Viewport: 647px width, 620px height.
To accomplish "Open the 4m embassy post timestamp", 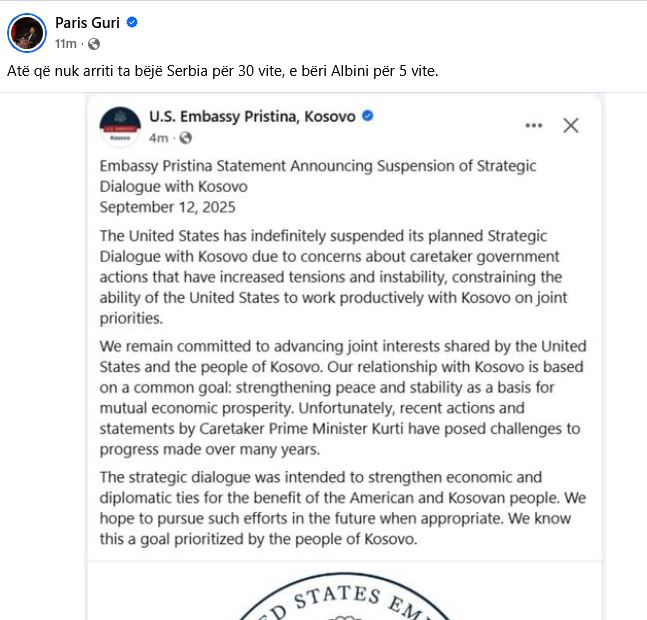I will 158,137.
